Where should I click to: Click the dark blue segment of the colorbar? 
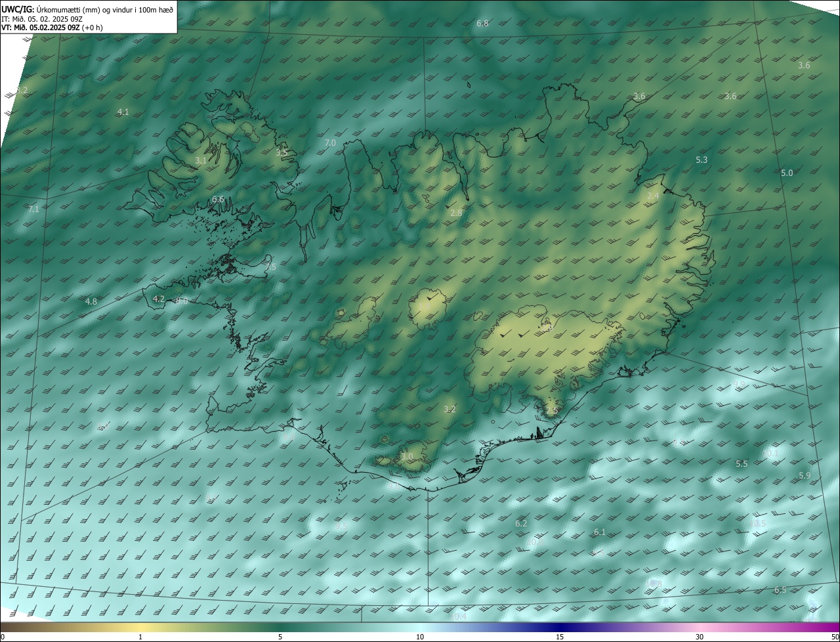(x=560, y=627)
